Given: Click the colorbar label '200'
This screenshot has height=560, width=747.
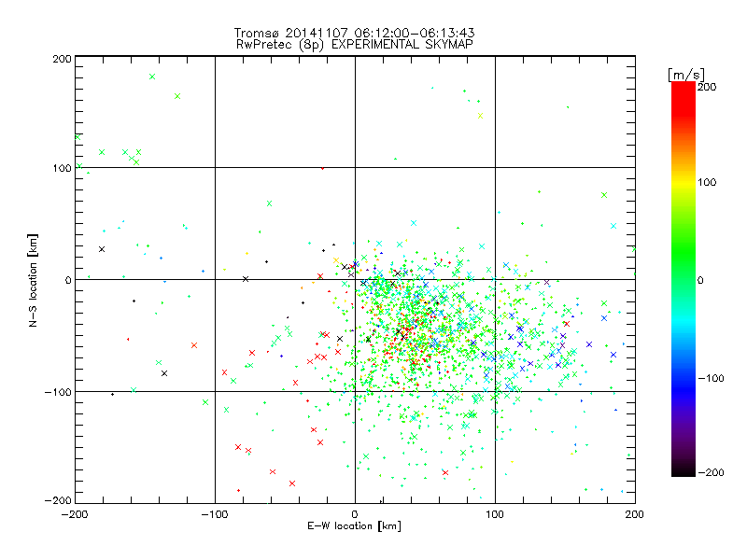Looking at the screenshot, I should tap(707, 87).
